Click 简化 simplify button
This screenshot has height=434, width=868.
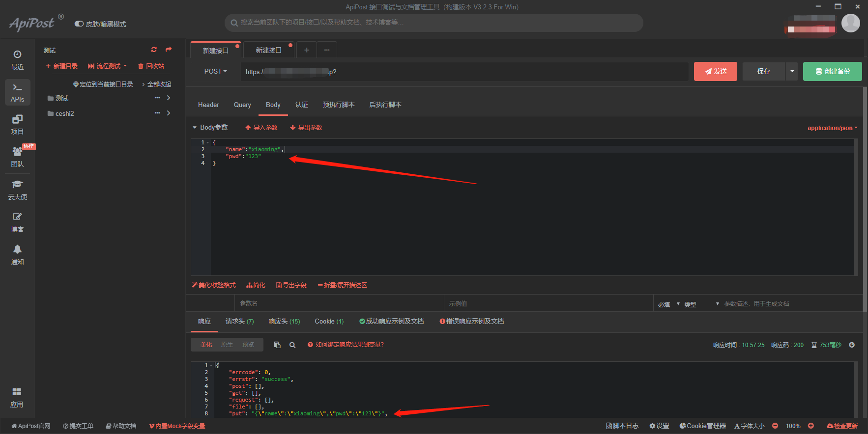(256, 285)
